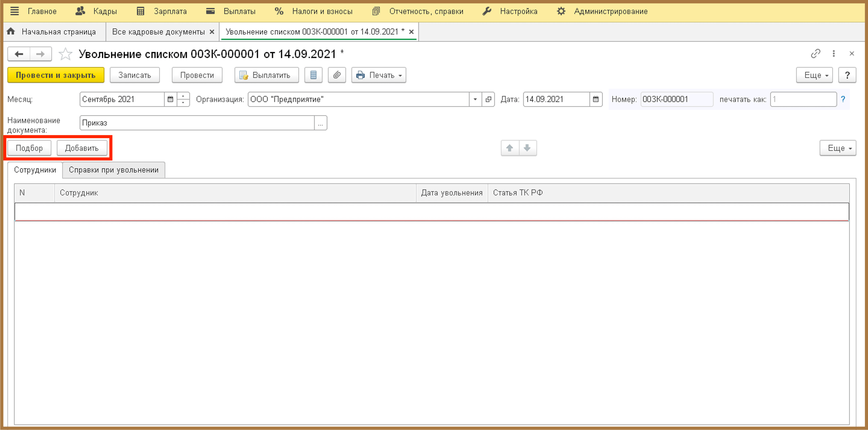Screen dimensions: 868x430
Task: Move row down with arrow button
Action: (x=528, y=148)
